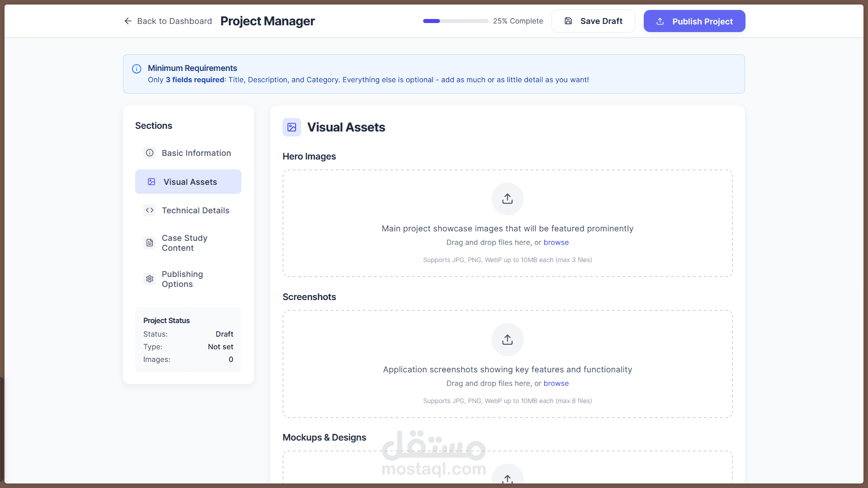
Task: Click browse link in Screenshots dropzone
Action: 556,384
